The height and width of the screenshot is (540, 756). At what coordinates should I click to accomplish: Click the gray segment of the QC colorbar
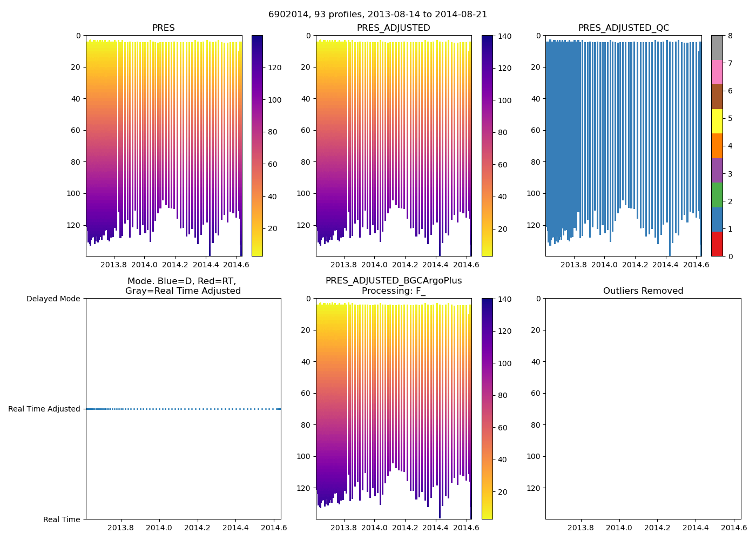pyautogui.click(x=717, y=48)
